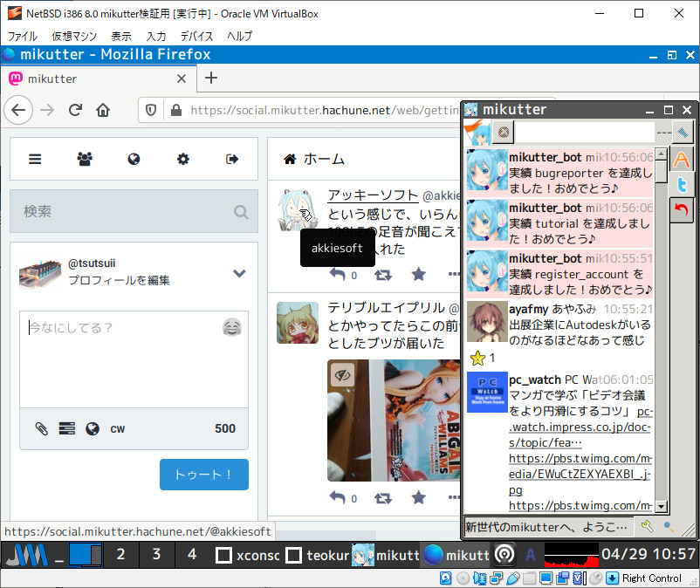The width and height of the screenshot is (700, 588).
Task: Click the site security padlock icon
Action: click(x=176, y=110)
